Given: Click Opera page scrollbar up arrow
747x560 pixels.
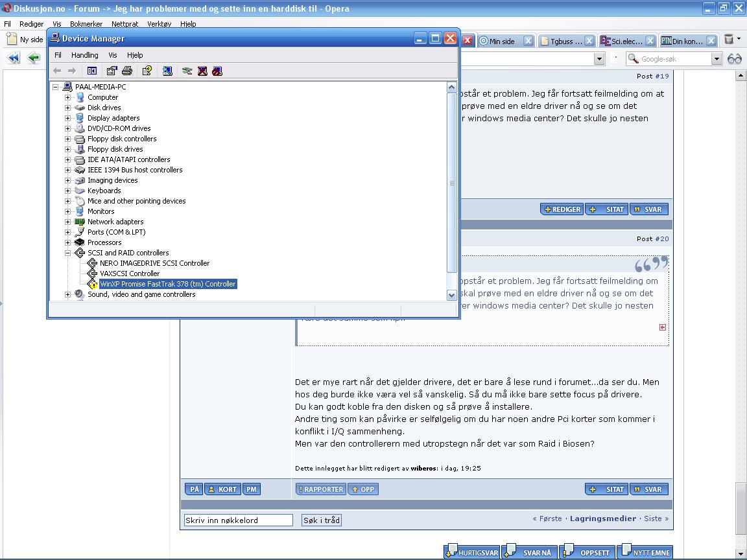Looking at the screenshot, I should [741, 75].
